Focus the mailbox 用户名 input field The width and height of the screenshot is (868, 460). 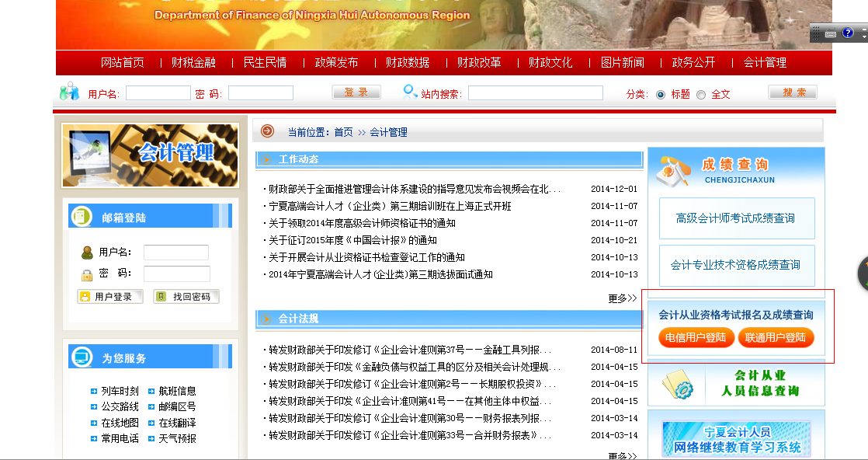(176, 253)
